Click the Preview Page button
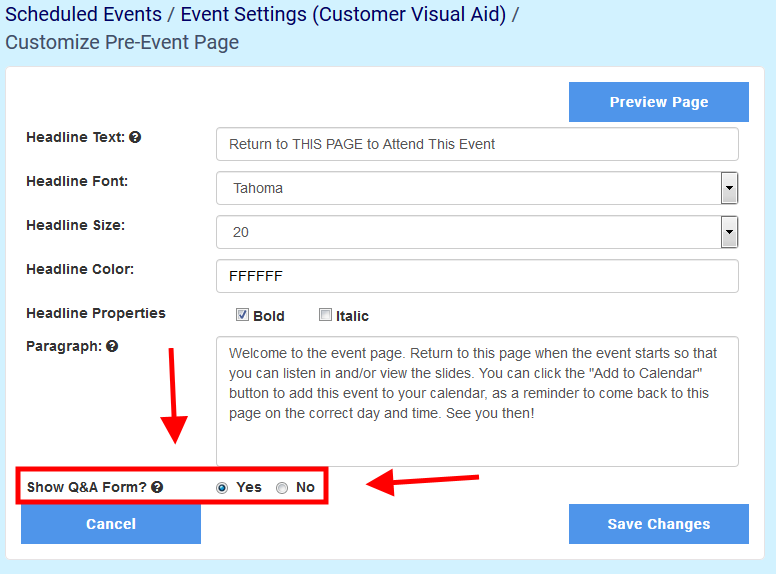This screenshot has width=776, height=574. click(x=659, y=102)
